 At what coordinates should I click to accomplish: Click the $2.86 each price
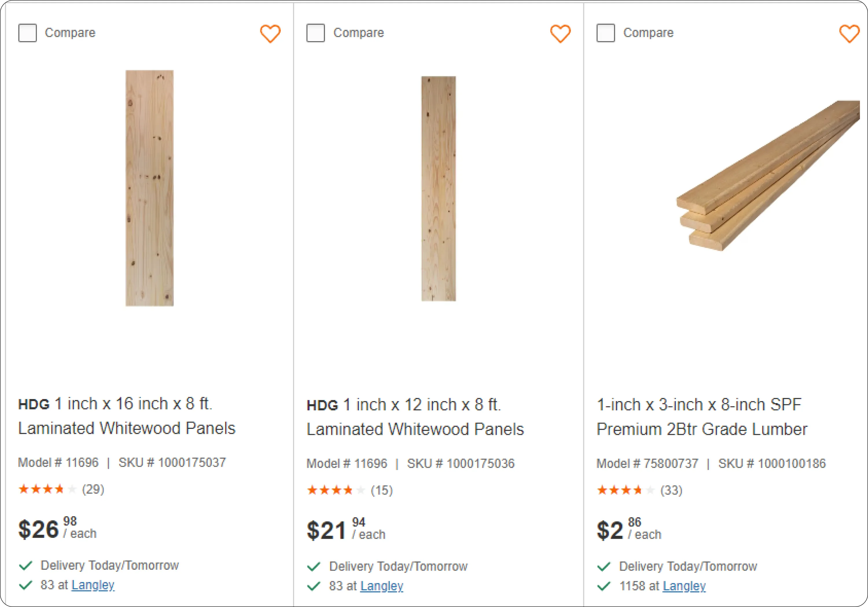click(629, 529)
